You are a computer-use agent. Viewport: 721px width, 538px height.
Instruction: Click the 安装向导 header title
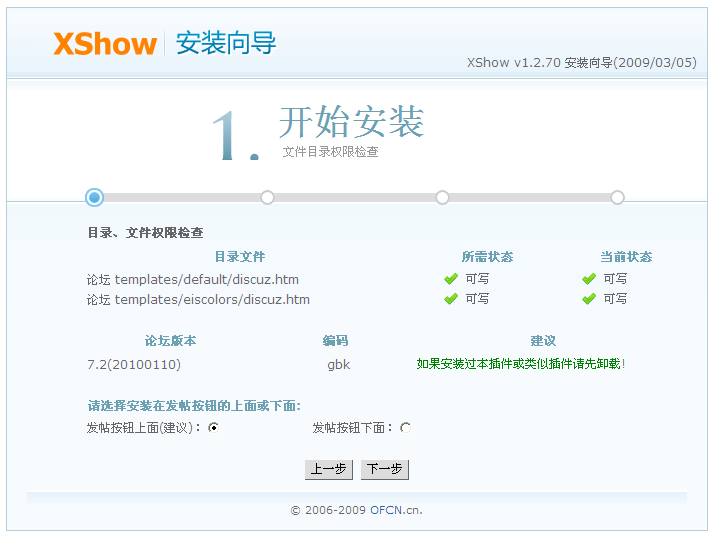coord(226,43)
